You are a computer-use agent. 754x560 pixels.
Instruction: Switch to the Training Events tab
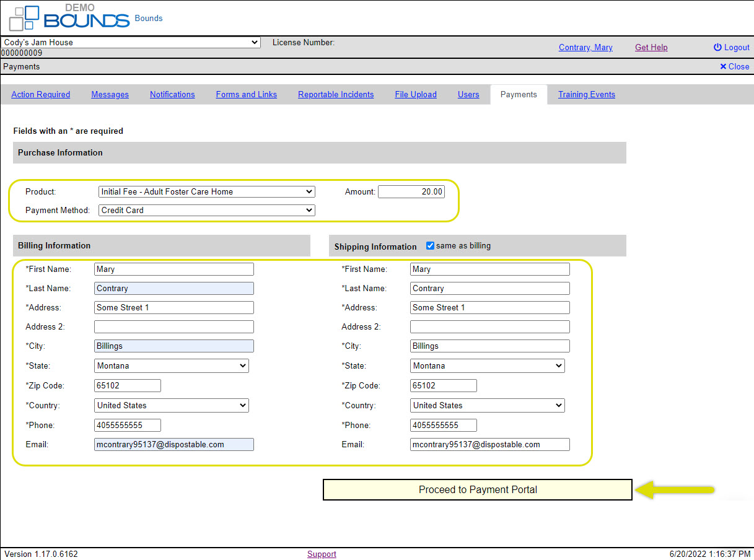click(x=587, y=94)
